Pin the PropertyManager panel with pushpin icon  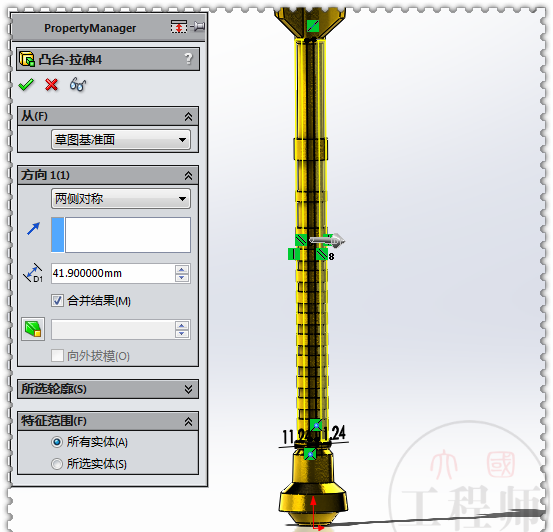tap(198, 26)
